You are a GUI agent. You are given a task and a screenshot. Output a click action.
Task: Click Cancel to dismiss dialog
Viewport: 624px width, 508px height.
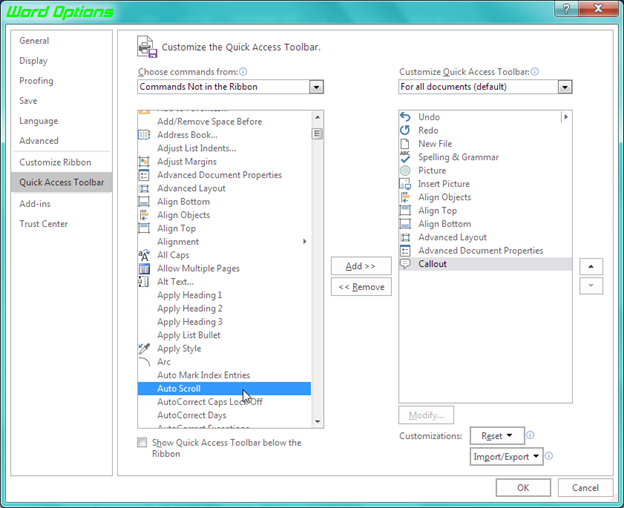(585, 488)
